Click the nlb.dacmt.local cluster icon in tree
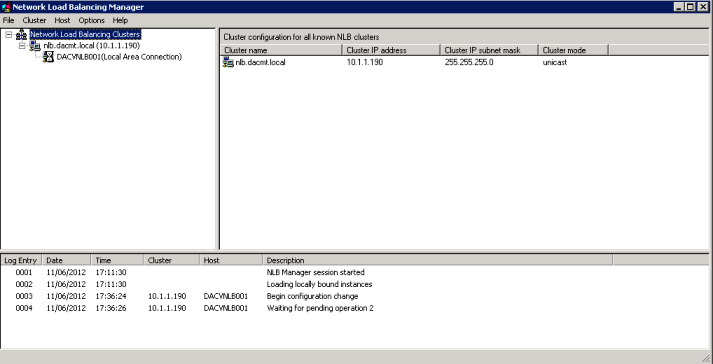The height and width of the screenshot is (364, 713). click(x=35, y=46)
